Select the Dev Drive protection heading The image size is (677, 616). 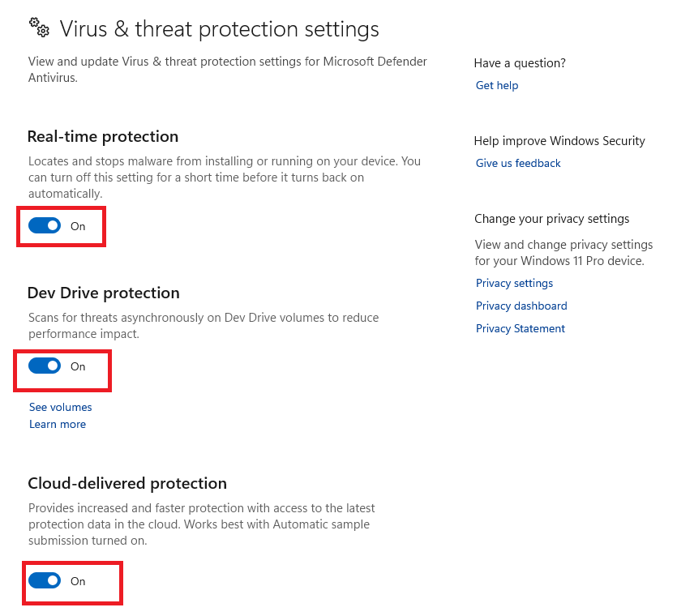pyautogui.click(x=104, y=293)
